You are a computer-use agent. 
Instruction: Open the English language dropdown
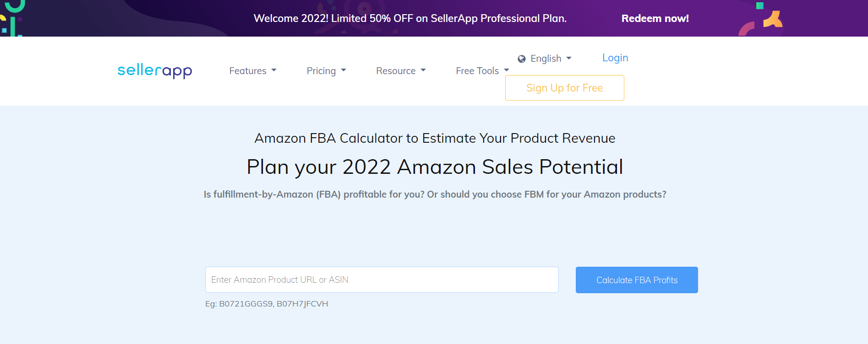[546, 58]
